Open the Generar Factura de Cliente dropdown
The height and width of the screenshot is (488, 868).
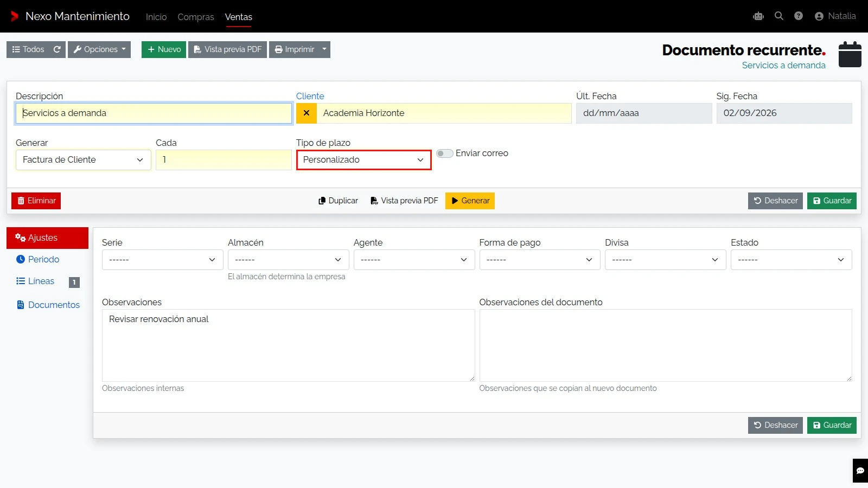pyautogui.click(x=84, y=160)
